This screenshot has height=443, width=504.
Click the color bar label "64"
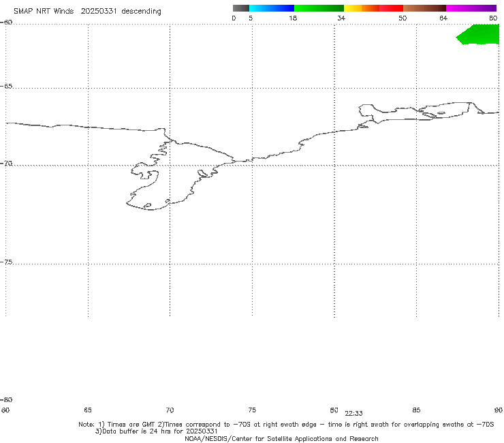tap(443, 18)
